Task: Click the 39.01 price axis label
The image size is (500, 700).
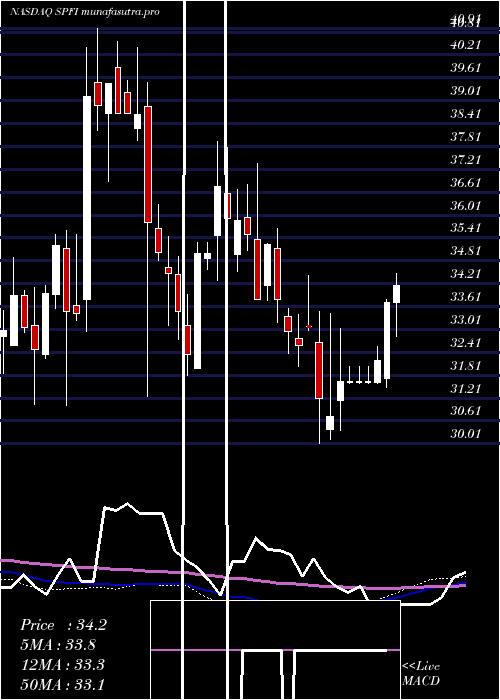Action: (465, 91)
